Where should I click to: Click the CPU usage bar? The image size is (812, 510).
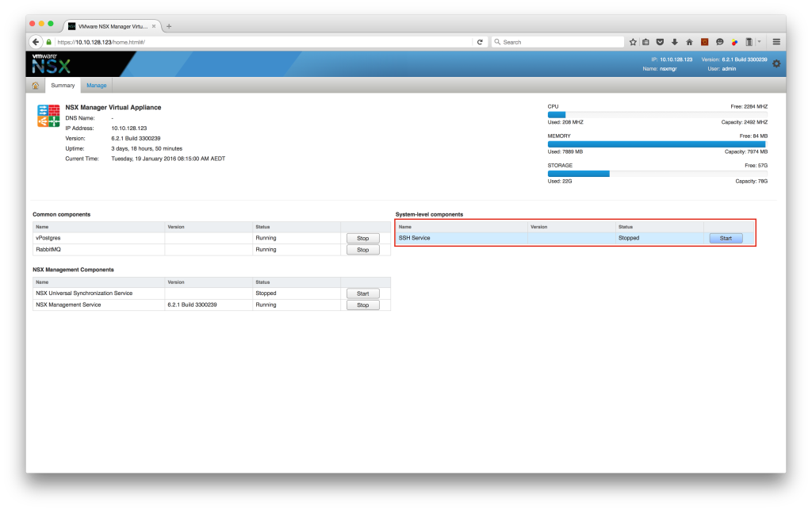click(x=657, y=114)
